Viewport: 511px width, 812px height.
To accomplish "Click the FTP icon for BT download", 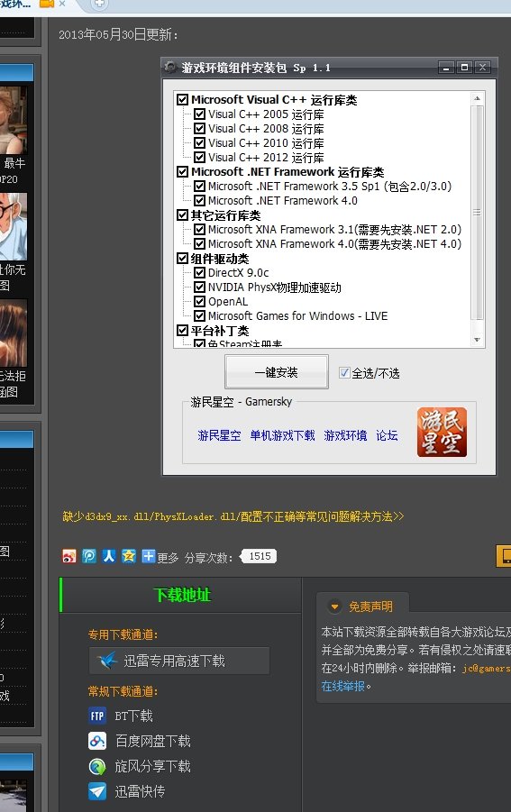I will pos(97,716).
